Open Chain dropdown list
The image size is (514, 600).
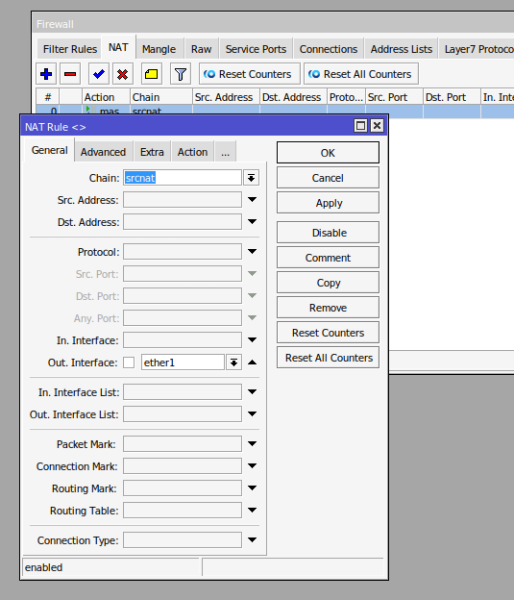[251, 178]
